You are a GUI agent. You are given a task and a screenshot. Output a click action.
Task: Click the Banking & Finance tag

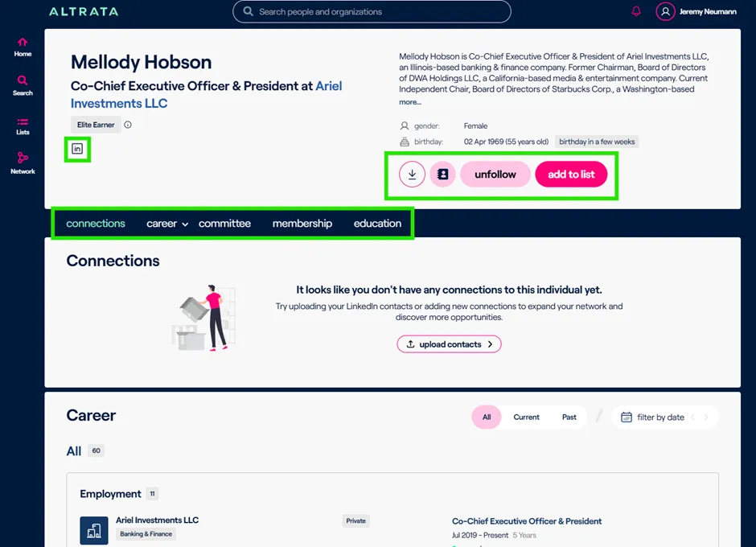(x=146, y=534)
